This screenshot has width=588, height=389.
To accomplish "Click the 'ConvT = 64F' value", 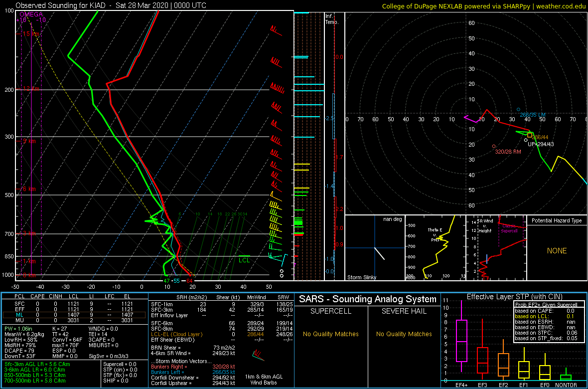I will pyautogui.click(x=67, y=340).
